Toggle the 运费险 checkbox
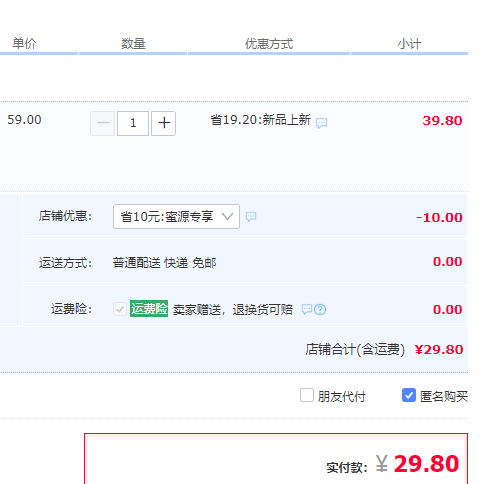 click(119, 309)
